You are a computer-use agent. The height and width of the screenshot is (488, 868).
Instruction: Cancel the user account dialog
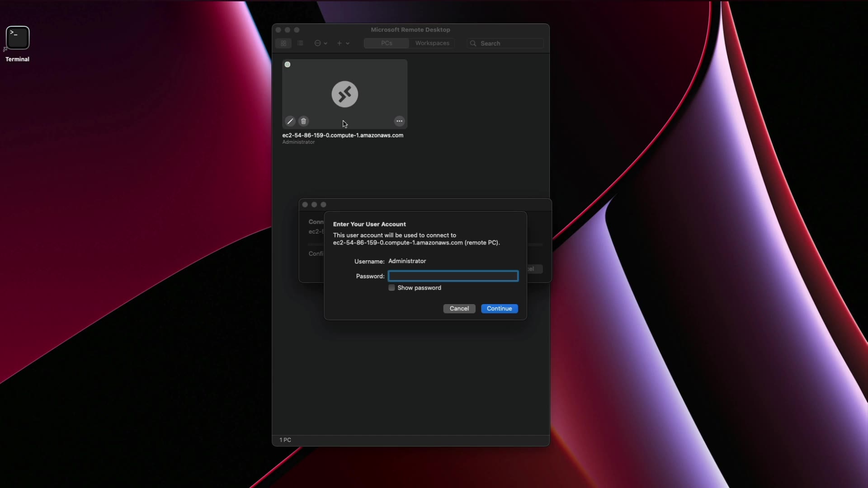point(459,309)
